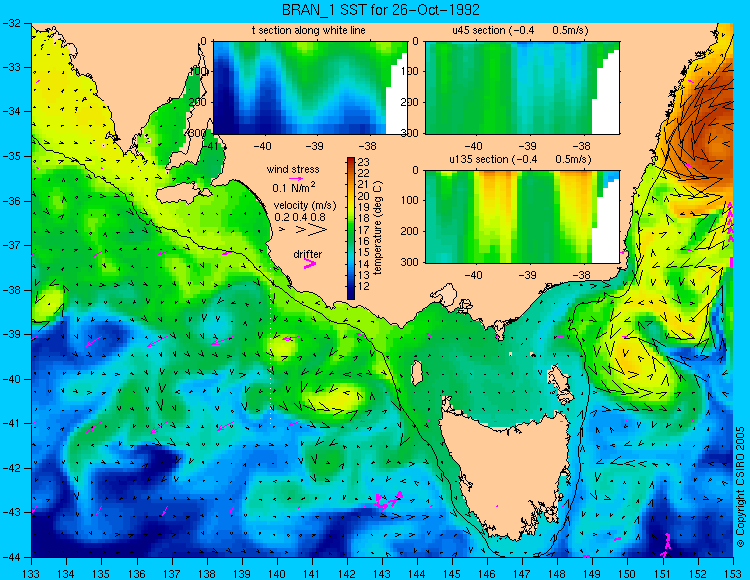Viewport: 750px width, 580px height.
Task: Open the u45 section inset plot
Action: pyautogui.click(x=522, y=88)
